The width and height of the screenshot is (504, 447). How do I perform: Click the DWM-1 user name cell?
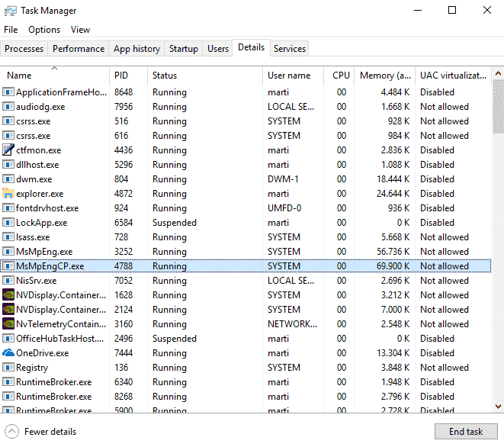click(283, 178)
